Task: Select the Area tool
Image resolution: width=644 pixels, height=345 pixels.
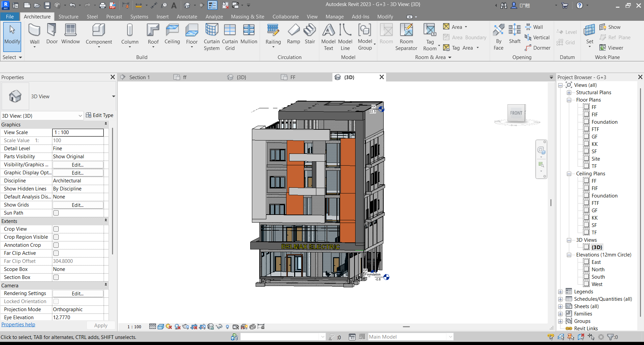Action: pyautogui.click(x=455, y=27)
